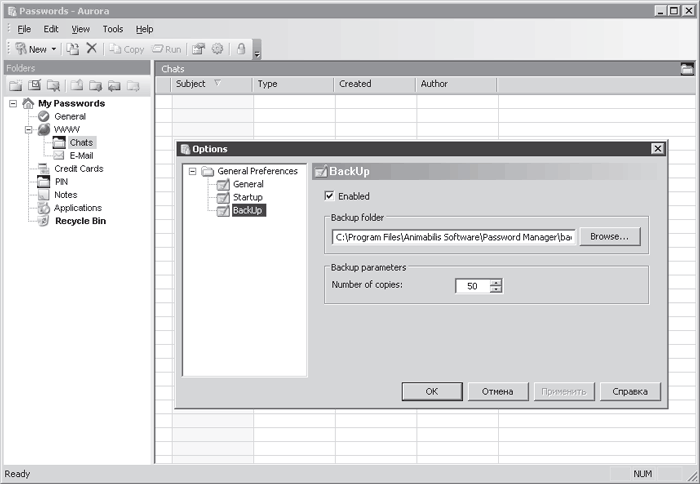Click the folder icon in Chats header
The width and height of the screenshot is (700, 484).
687,69
